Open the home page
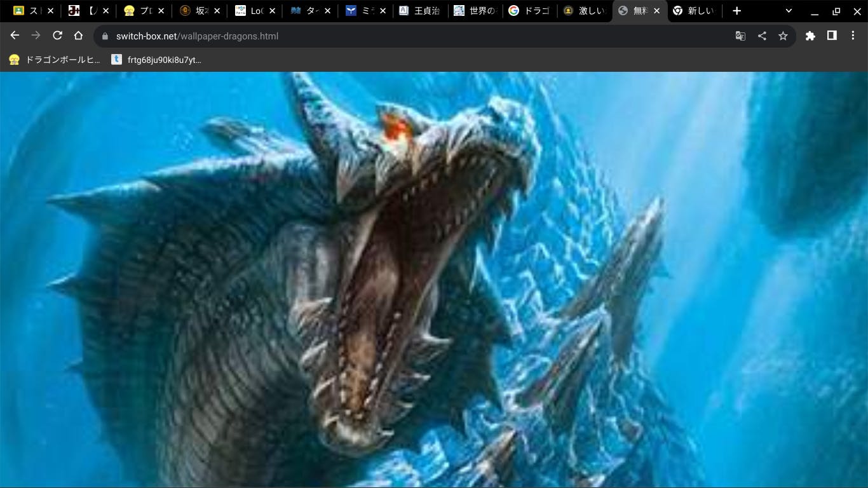The width and height of the screenshot is (868, 488). [x=78, y=36]
